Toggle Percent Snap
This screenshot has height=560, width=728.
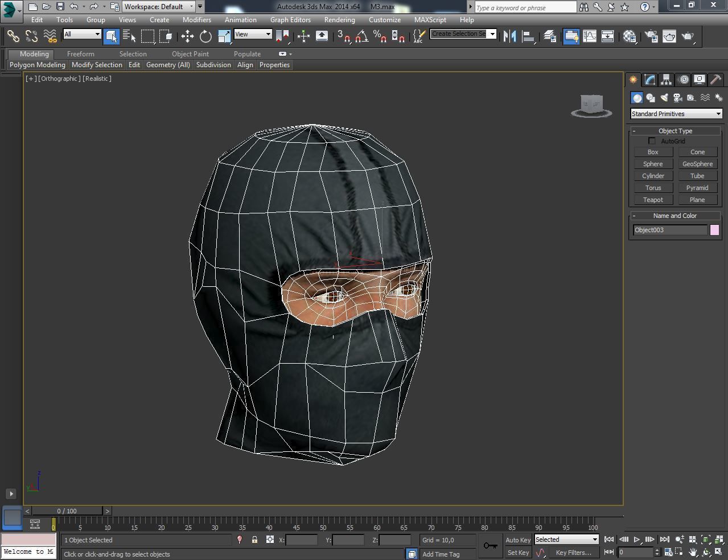(380, 36)
